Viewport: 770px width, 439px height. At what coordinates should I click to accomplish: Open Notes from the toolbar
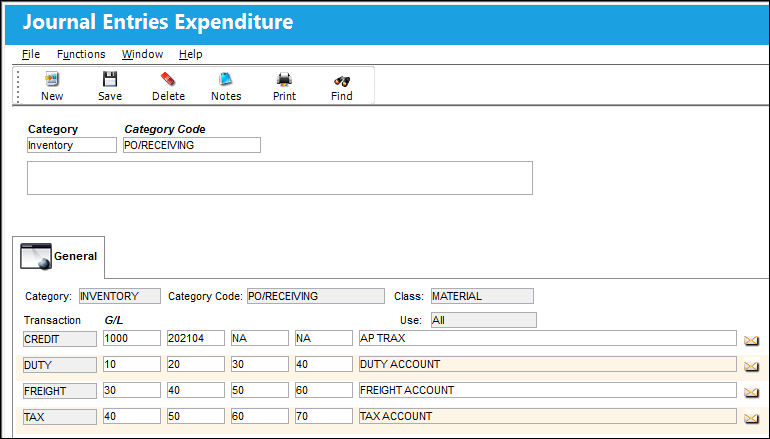226,80
